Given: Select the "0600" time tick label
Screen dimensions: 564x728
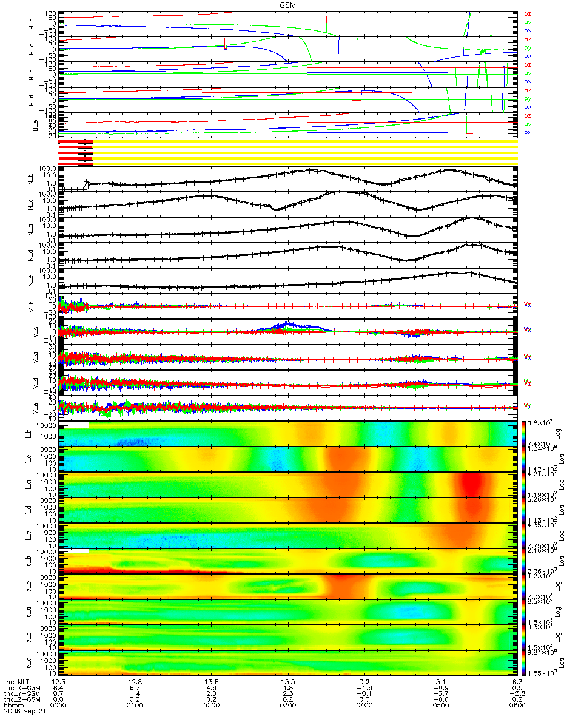Looking at the screenshot, I should [517, 705].
